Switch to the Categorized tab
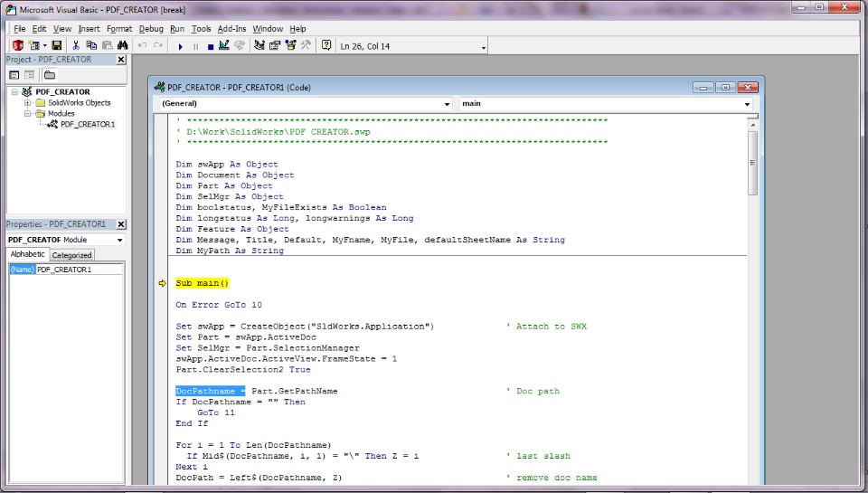The width and height of the screenshot is (868, 493). tap(71, 255)
